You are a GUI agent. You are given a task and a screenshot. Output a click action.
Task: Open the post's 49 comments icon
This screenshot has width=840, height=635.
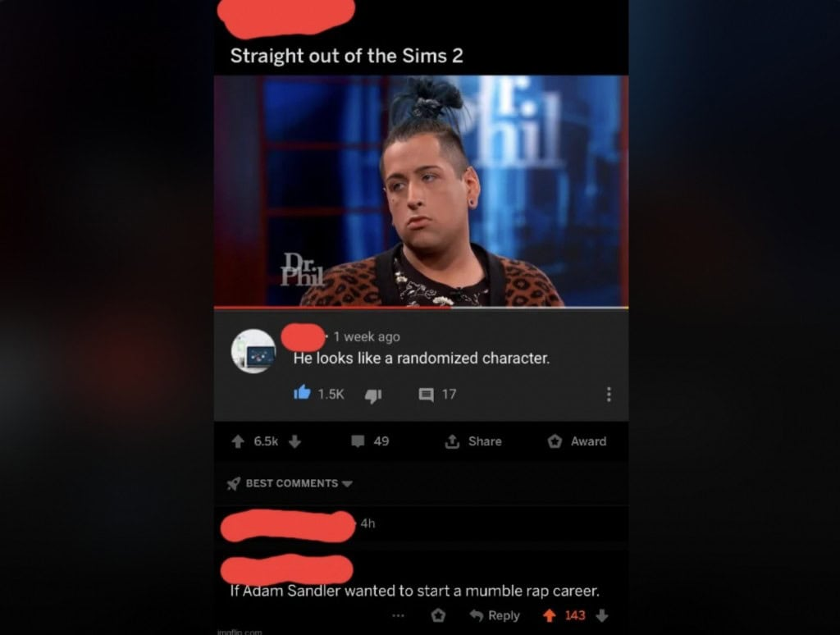358,441
